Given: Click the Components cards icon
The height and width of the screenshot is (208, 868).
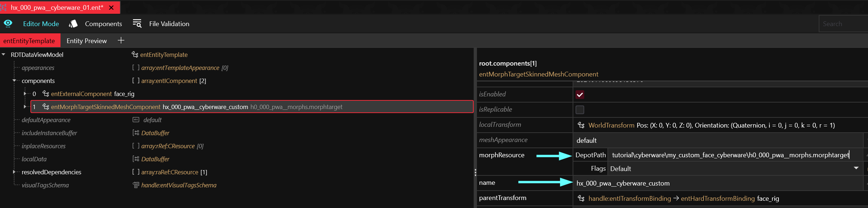Looking at the screenshot, I should (x=73, y=24).
